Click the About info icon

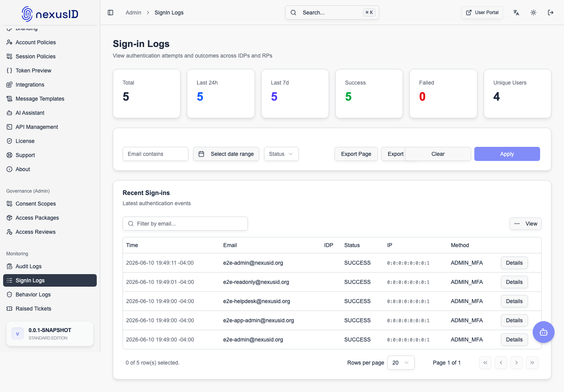pos(9,169)
